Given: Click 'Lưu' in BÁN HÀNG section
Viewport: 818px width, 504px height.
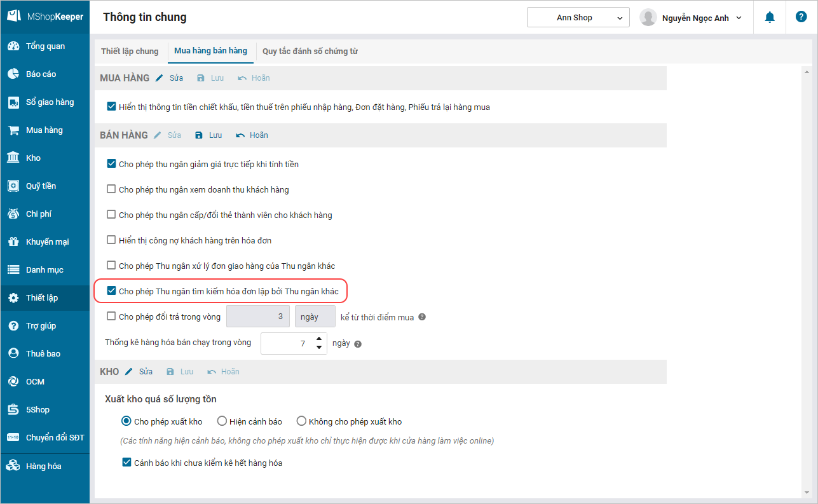Looking at the screenshot, I should pyautogui.click(x=215, y=135).
